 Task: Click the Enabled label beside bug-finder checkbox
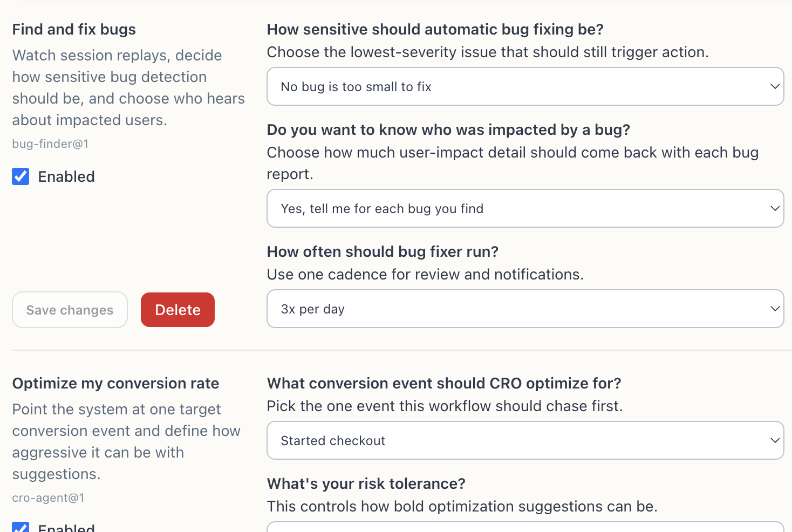pos(66,177)
